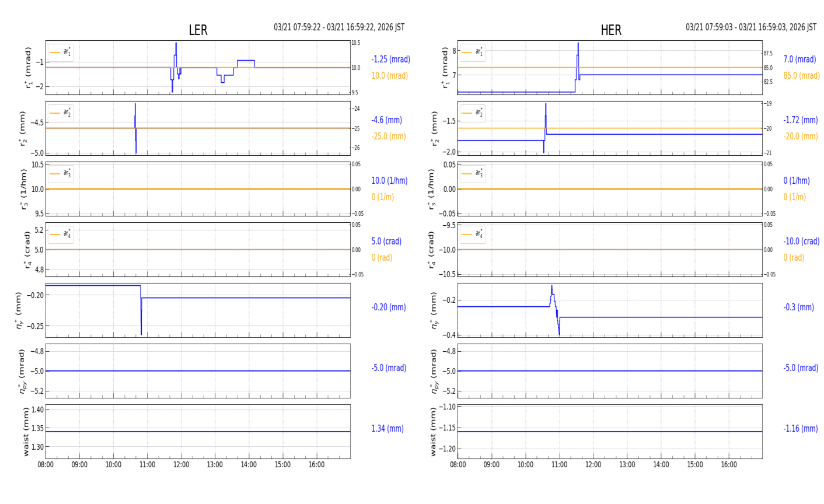Click the ∂r2* legend in the HER plot
This screenshot has height=504, width=824.
coord(473,113)
